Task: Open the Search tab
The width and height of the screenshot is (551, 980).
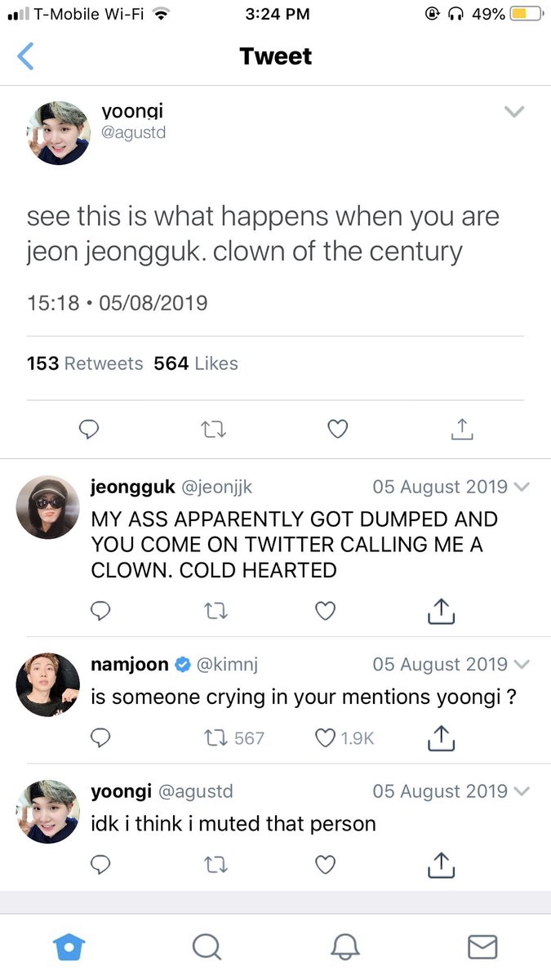Action: [207, 947]
